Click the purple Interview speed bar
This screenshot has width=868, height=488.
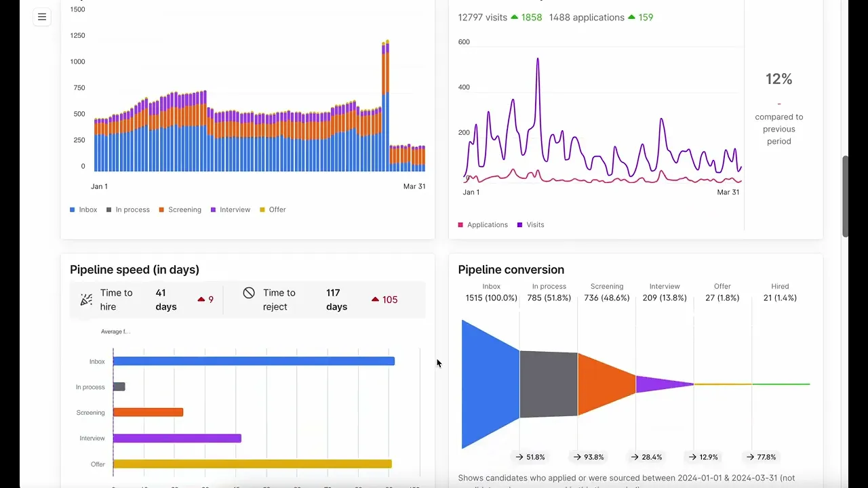click(177, 439)
